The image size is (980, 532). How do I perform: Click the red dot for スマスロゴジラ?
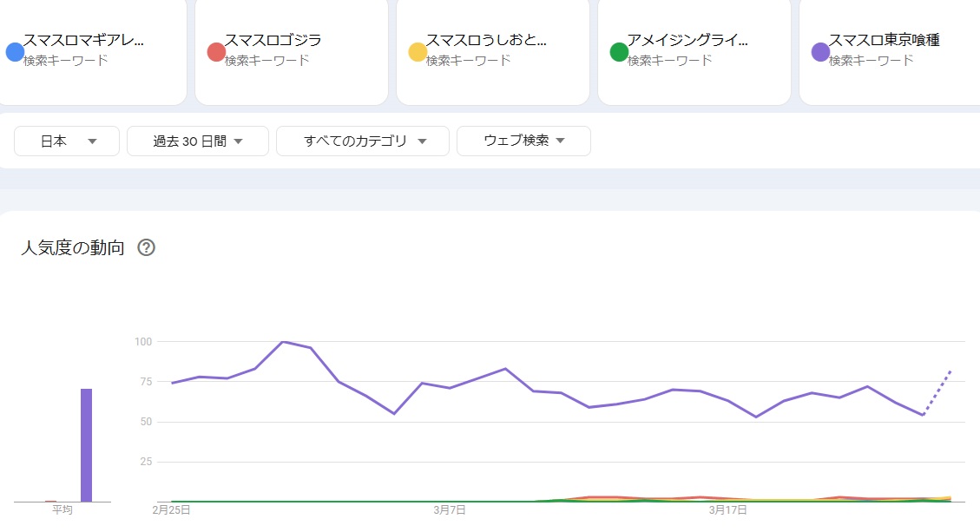click(216, 52)
